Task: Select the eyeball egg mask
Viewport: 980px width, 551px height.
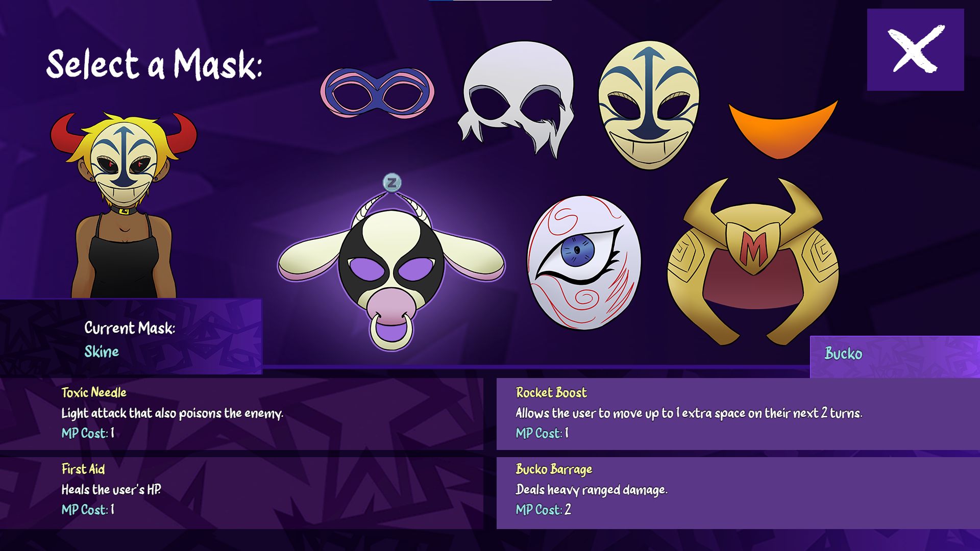Action: tap(584, 263)
